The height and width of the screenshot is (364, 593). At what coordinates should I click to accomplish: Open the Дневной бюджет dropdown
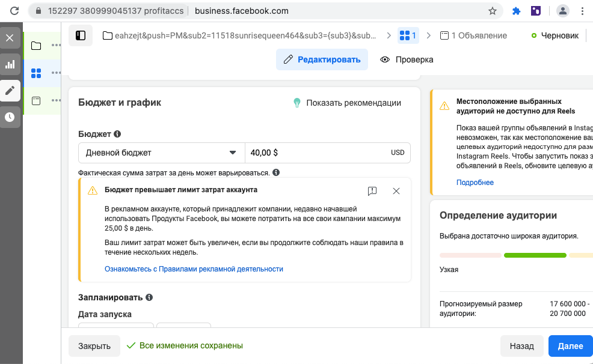click(x=162, y=153)
